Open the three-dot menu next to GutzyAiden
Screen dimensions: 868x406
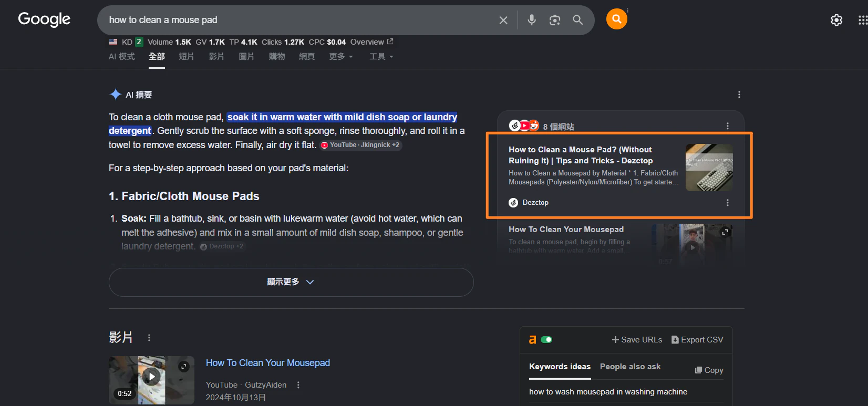point(298,385)
